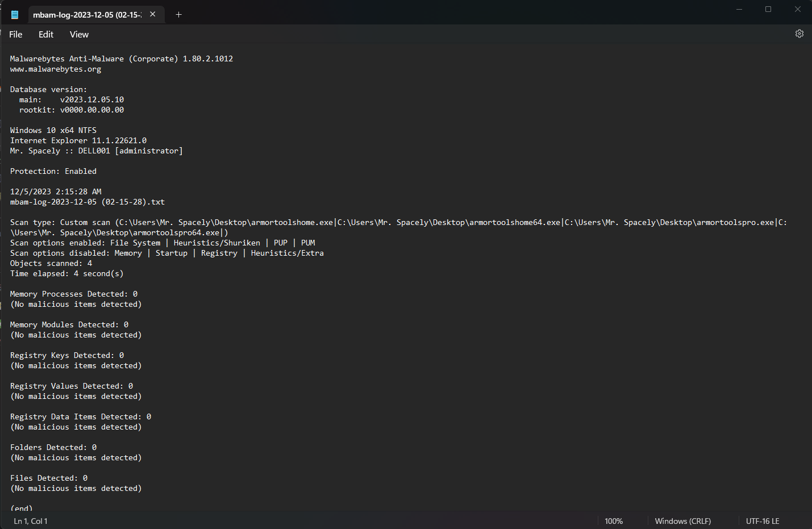The width and height of the screenshot is (812, 529).
Task: Select the mbam-log-2023-12-05 tab
Action: coord(96,15)
